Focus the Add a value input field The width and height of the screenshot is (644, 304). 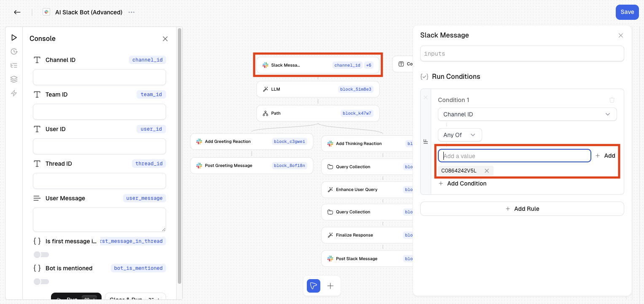(514, 156)
